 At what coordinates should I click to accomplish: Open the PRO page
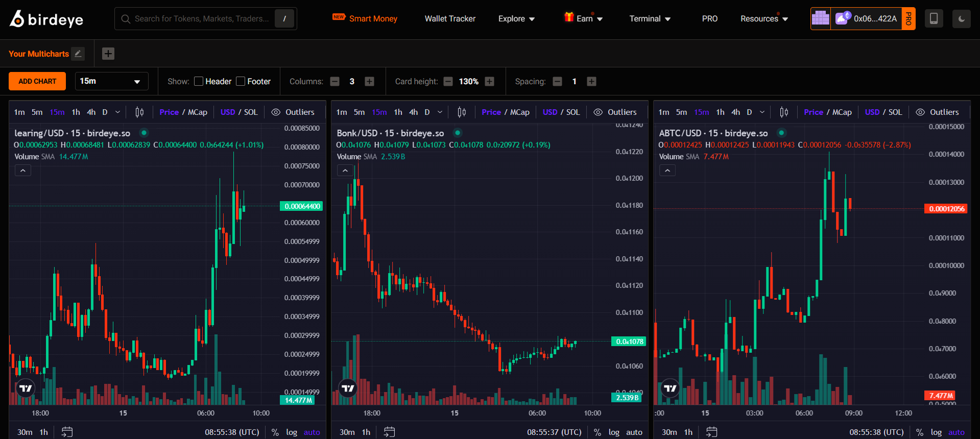coord(709,19)
